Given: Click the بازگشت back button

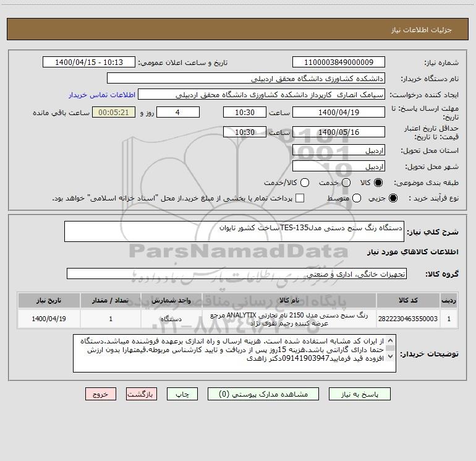Looking at the screenshot, I should [142, 394].
